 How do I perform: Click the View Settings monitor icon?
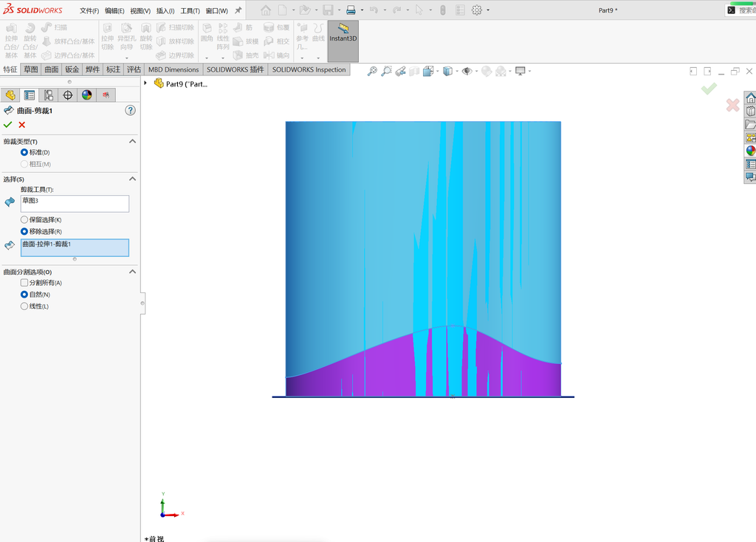click(x=520, y=72)
